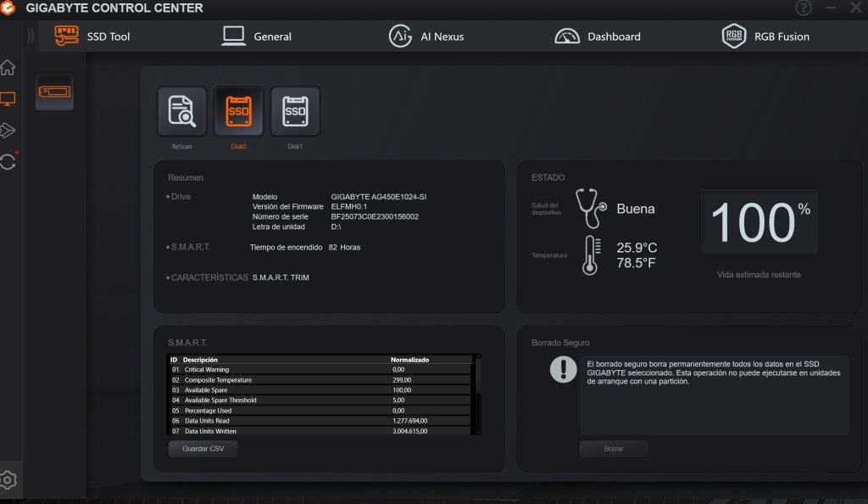Open the SSD Tool tab
Viewport: 868px width, 504px height.
coord(92,36)
